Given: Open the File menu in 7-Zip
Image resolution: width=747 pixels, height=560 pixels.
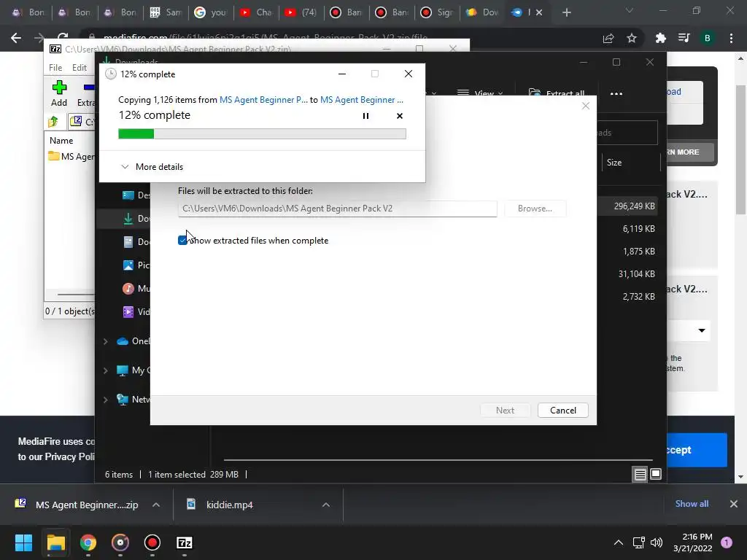Looking at the screenshot, I should pyautogui.click(x=55, y=68).
